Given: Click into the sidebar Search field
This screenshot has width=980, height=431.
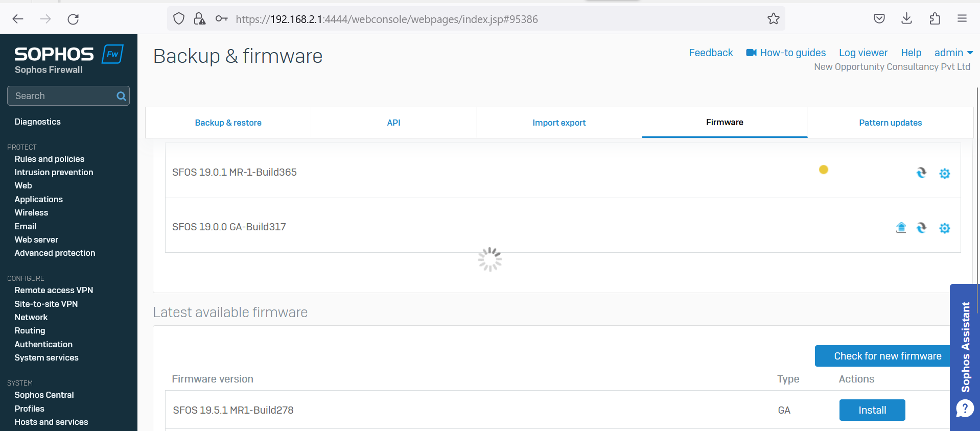Looking at the screenshot, I should (x=61, y=96).
